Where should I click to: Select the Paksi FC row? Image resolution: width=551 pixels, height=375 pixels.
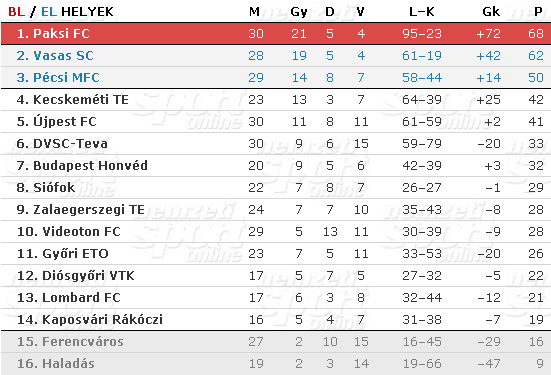pos(276,34)
